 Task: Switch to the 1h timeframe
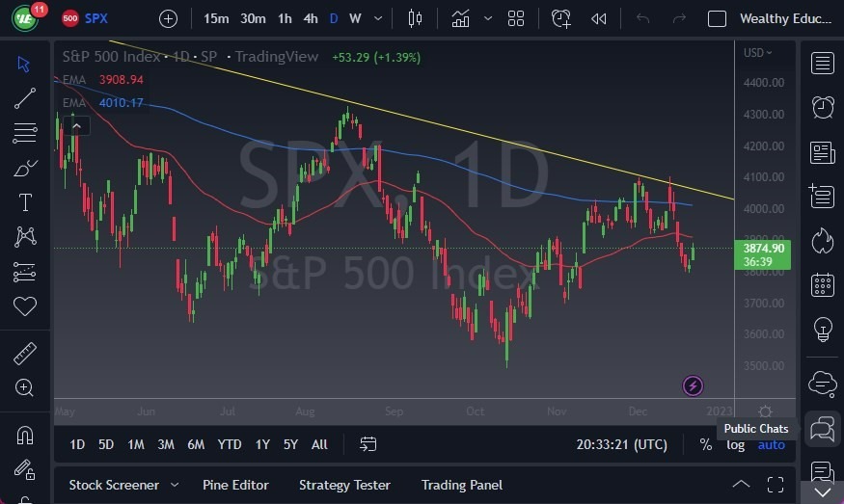pyautogui.click(x=285, y=19)
